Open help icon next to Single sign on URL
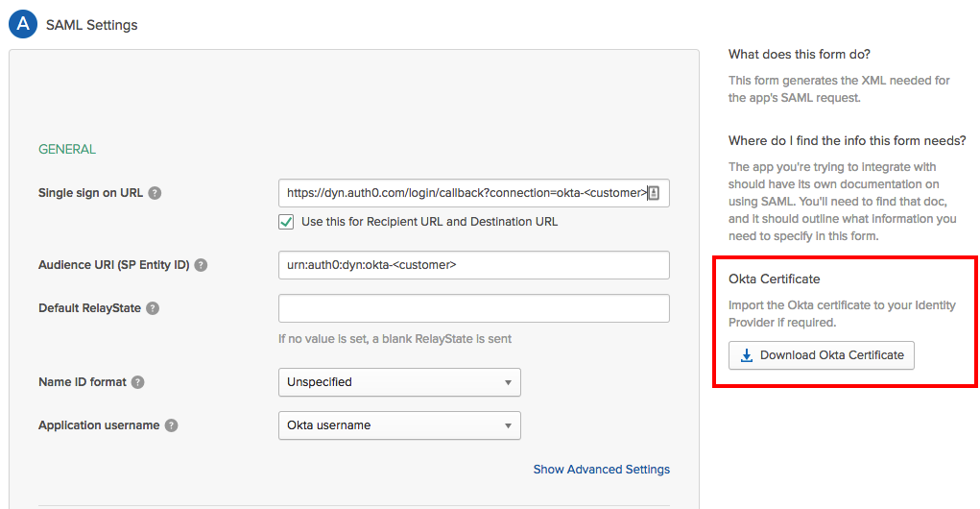Viewport: 980px width, 509px height. pos(155,193)
